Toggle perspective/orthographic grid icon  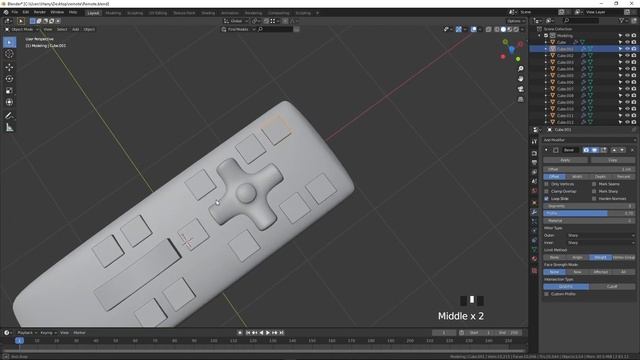[520, 99]
